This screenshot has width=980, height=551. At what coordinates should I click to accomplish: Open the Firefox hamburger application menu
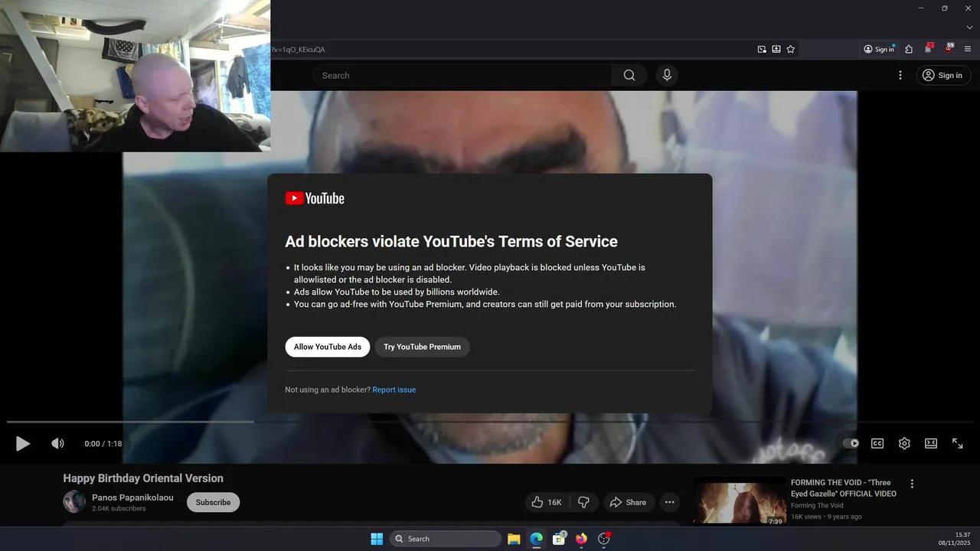[x=969, y=49]
